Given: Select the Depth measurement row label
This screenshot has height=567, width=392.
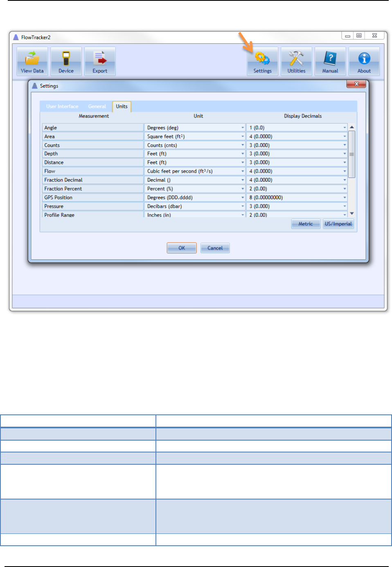Looking at the screenshot, I should tap(93, 154).
